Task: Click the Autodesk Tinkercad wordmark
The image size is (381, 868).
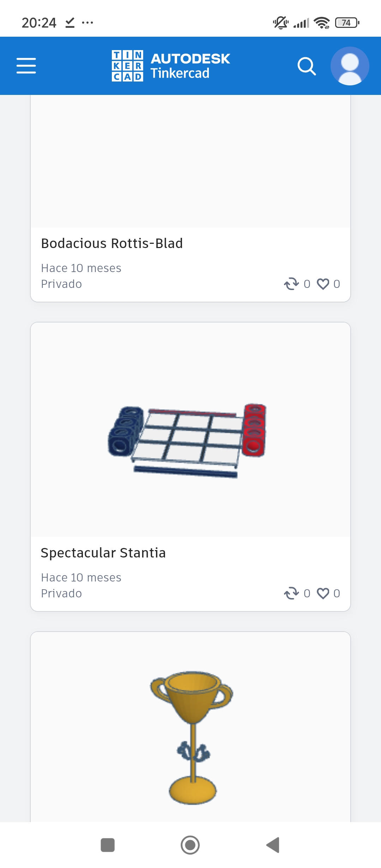Action: pyautogui.click(x=190, y=66)
